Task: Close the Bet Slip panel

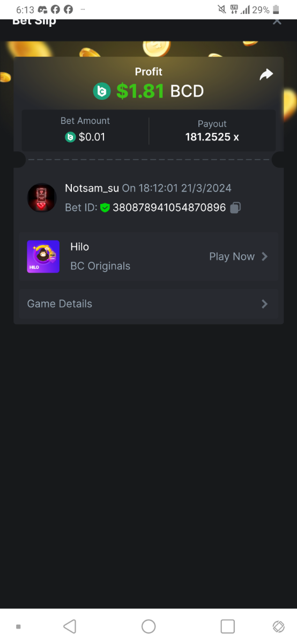Action: (277, 21)
